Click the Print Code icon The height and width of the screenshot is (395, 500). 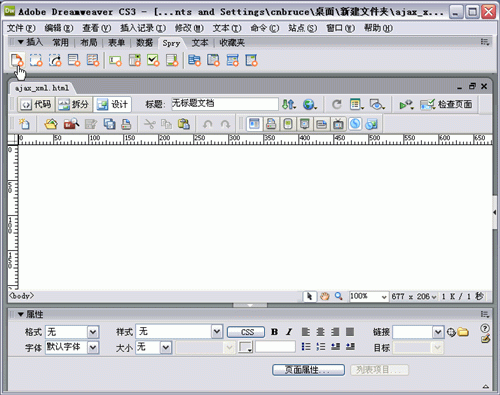(x=126, y=124)
